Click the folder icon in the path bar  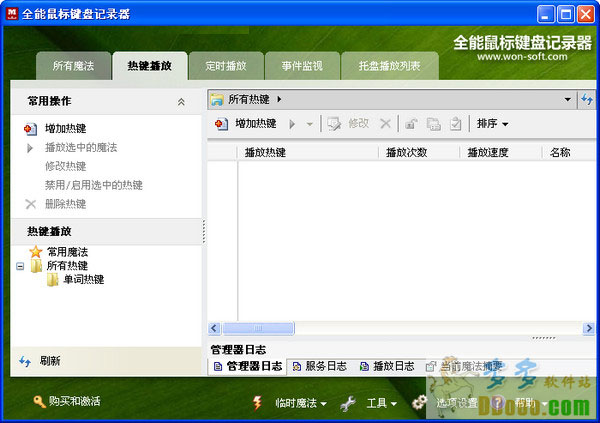point(217,100)
